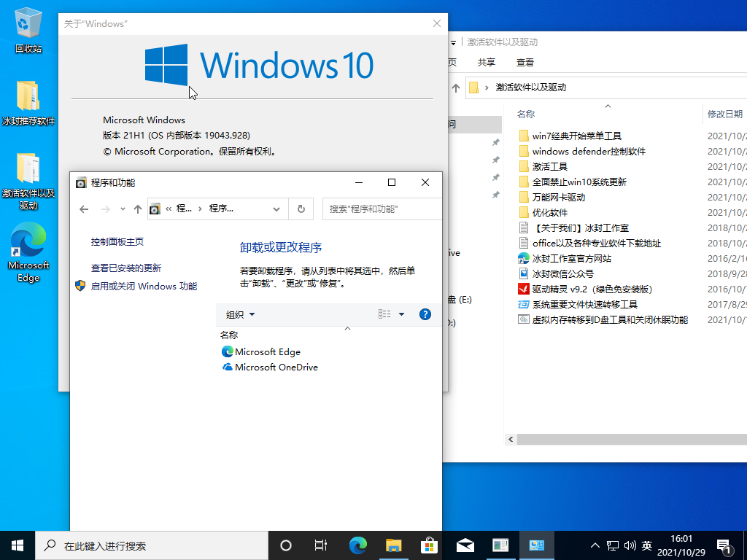Open clock and date on taskbar
747x560 pixels.
[681, 545]
